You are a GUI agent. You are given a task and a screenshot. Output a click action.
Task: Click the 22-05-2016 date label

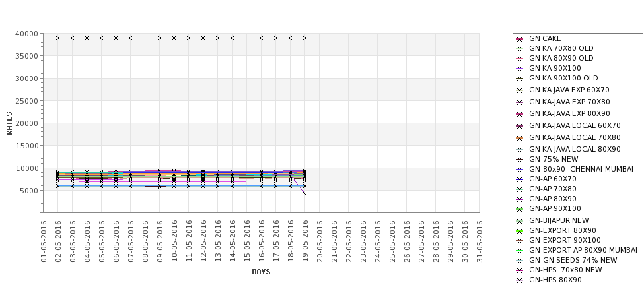(348, 241)
